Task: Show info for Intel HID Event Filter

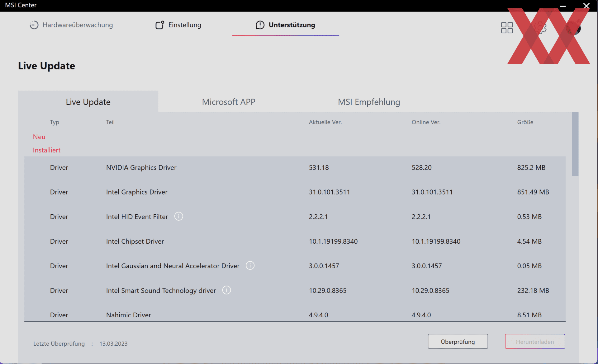Action: [178, 216]
